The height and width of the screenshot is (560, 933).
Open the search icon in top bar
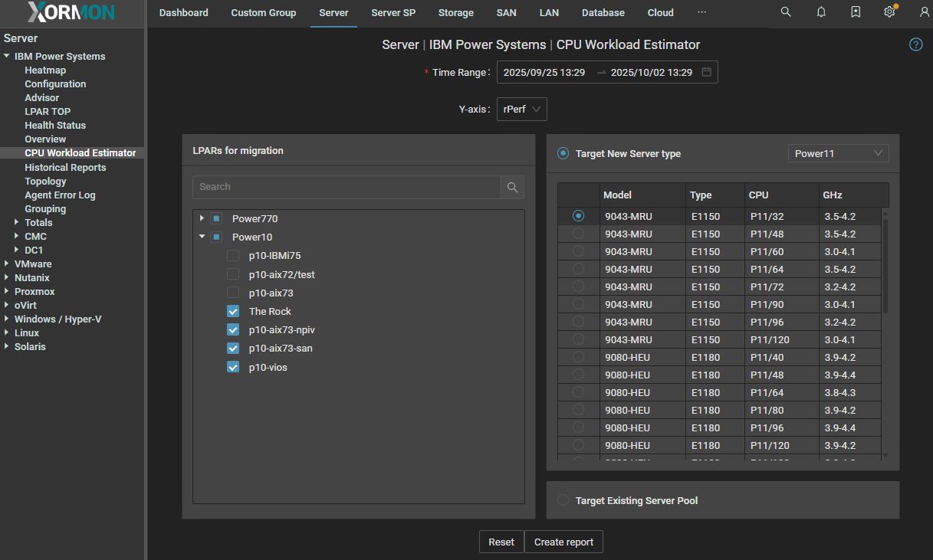click(786, 12)
